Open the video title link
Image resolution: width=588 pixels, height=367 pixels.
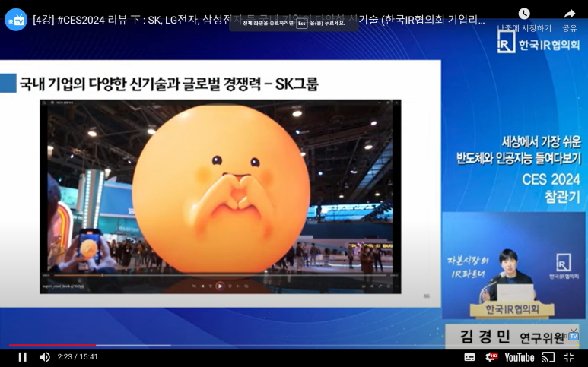[x=259, y=20]
